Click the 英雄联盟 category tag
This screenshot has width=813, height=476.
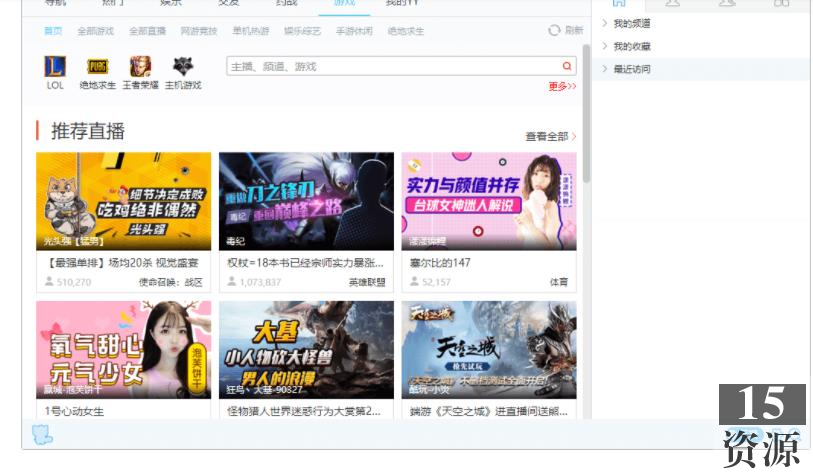point(367,282)
